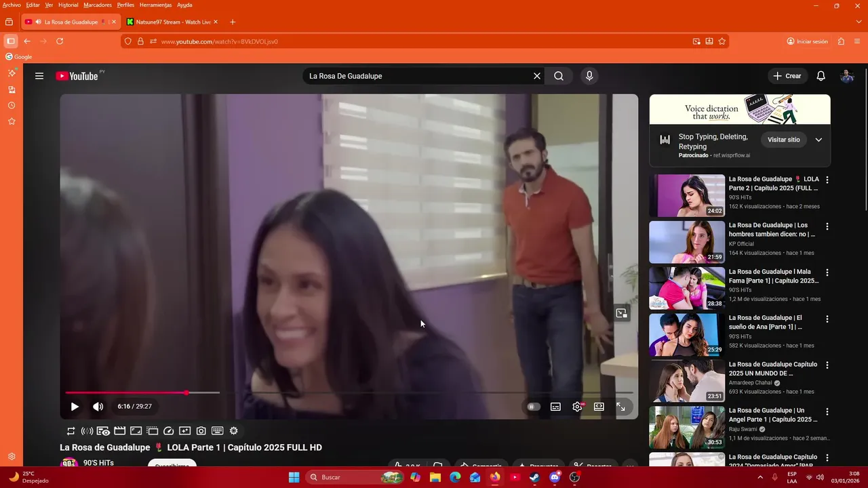Bookmark this page with the star
The width and height of the screenshot is (868, 488).
click(722, 41)
